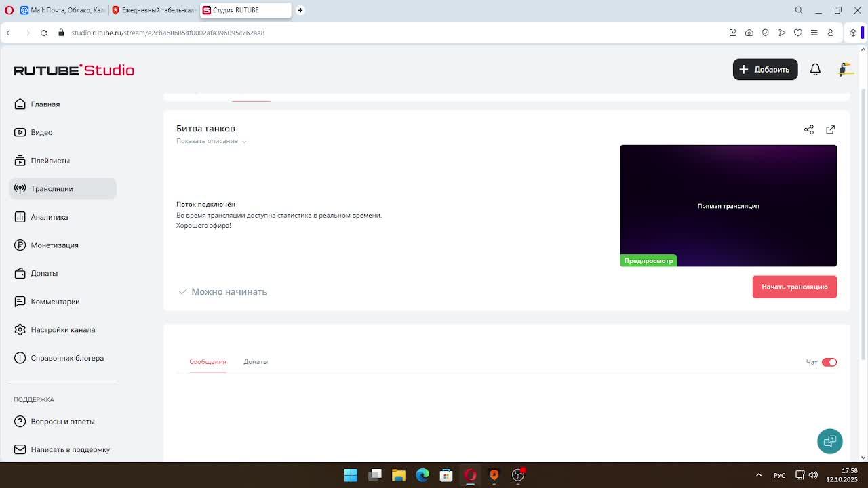This screenshot has height=488, width=868.
Task: Open the Opera tab search magnifier
Action: tap(799, 10)
